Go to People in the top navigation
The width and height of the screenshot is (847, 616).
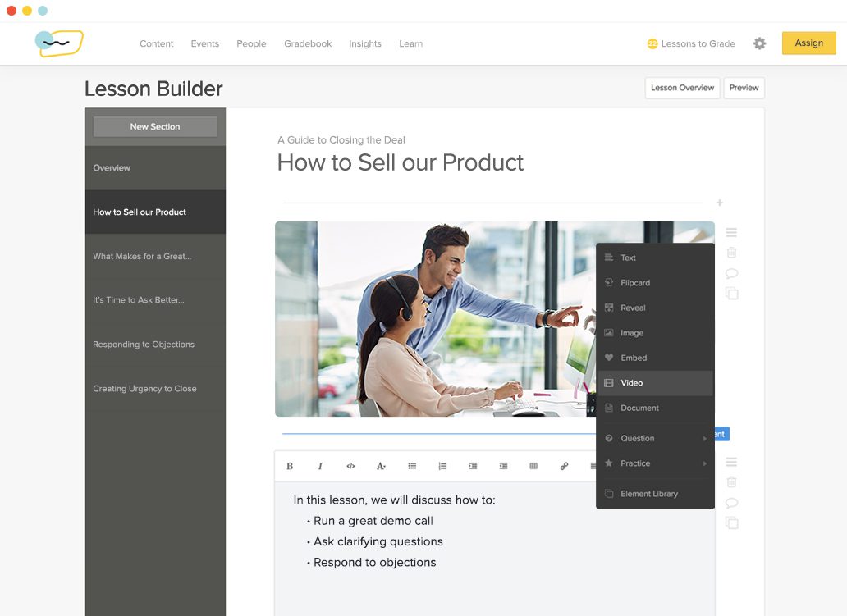click(251, 43)
